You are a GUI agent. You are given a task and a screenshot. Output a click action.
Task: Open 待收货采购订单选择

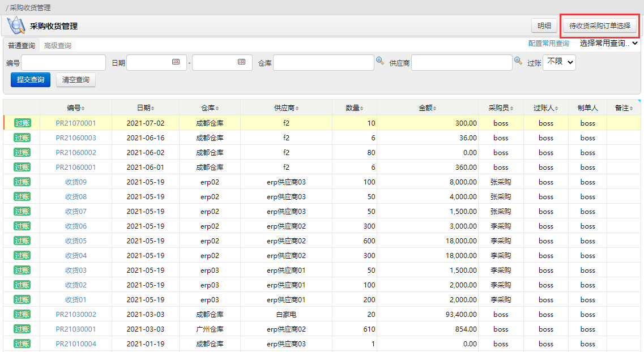point(600,25)
